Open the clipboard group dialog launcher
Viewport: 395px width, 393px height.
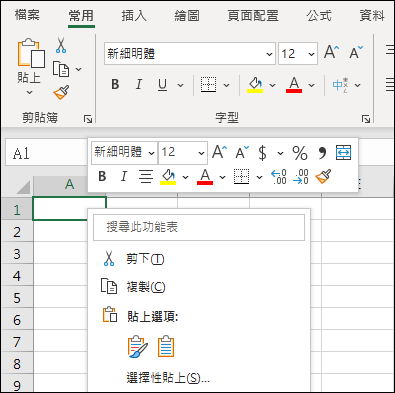[x=88, y=119]
